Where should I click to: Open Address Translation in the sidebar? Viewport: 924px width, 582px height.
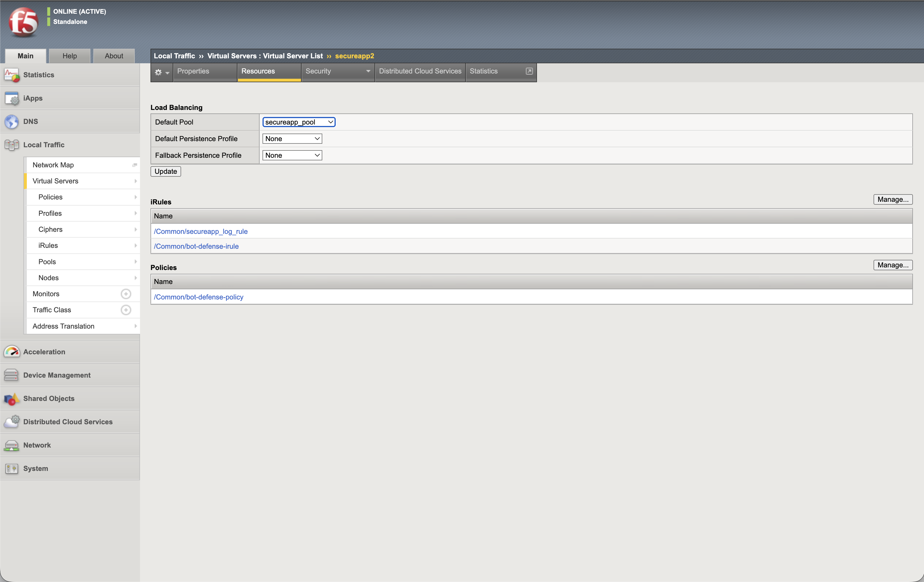tap(63, 326)
